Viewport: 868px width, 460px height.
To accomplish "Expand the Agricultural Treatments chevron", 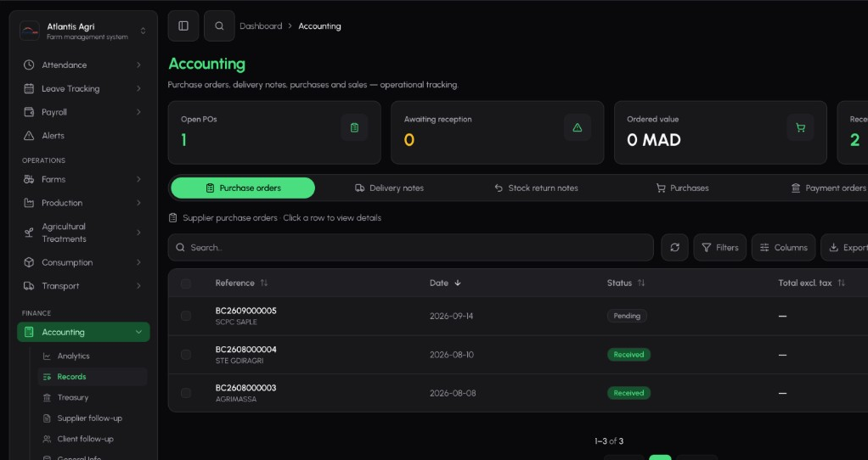I will point(138,233).
